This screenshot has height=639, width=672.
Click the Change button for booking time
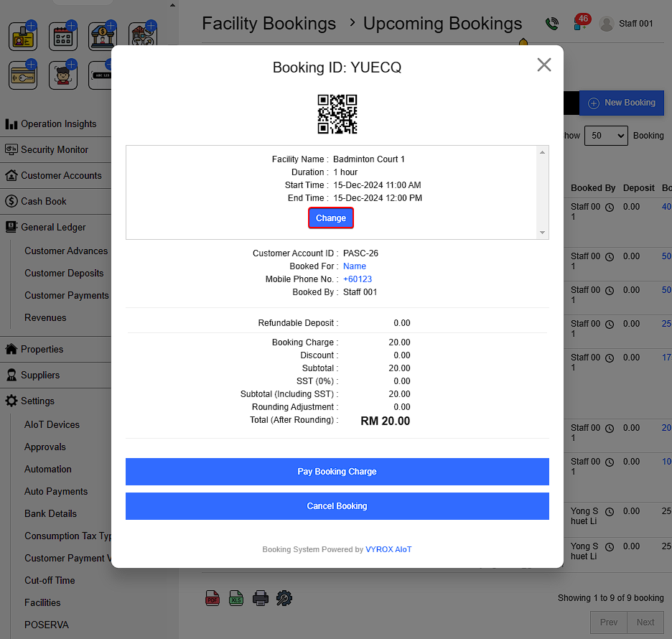[x=331, y=218]
